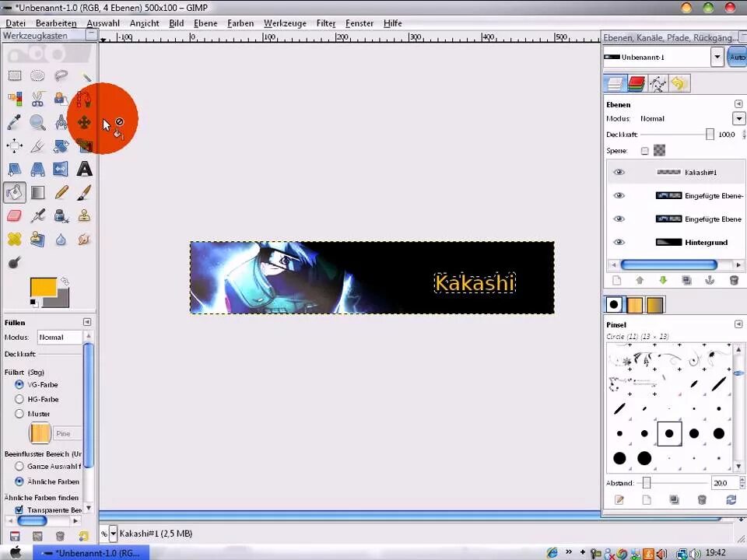
Task: Pick the Paintbrush tool
Action: point(84,192)
